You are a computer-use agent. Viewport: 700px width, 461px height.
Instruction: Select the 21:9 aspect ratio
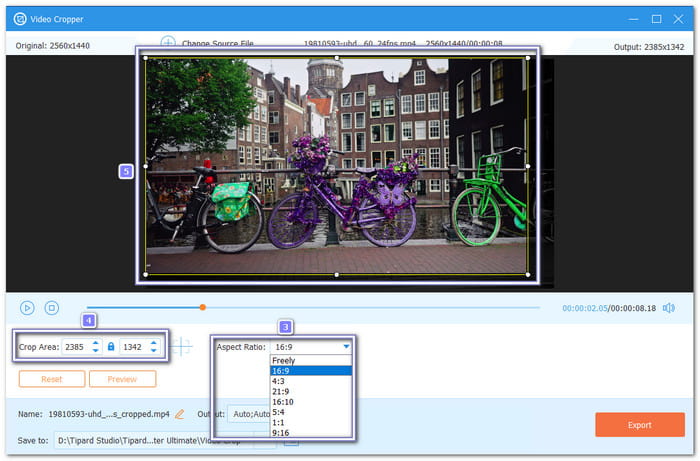[x=311, y=390]
